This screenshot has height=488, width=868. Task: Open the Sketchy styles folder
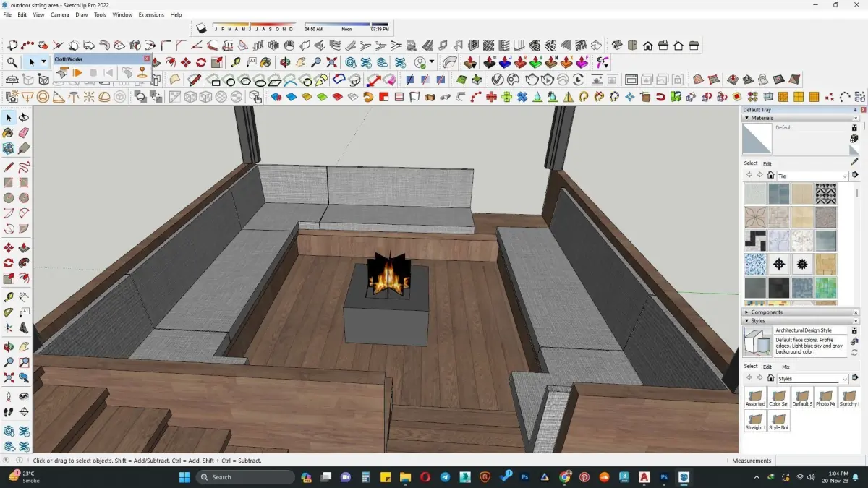[848, 398]
